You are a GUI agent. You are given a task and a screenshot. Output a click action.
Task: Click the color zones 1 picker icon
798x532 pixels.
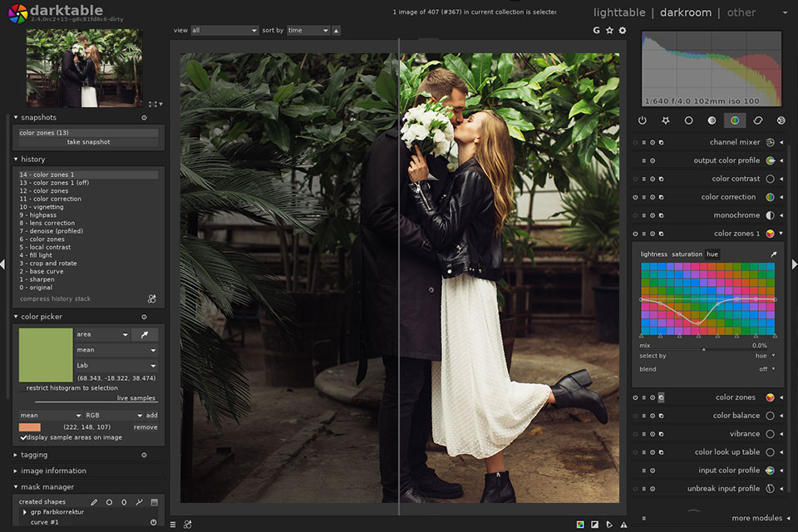[x=774, y=254]
